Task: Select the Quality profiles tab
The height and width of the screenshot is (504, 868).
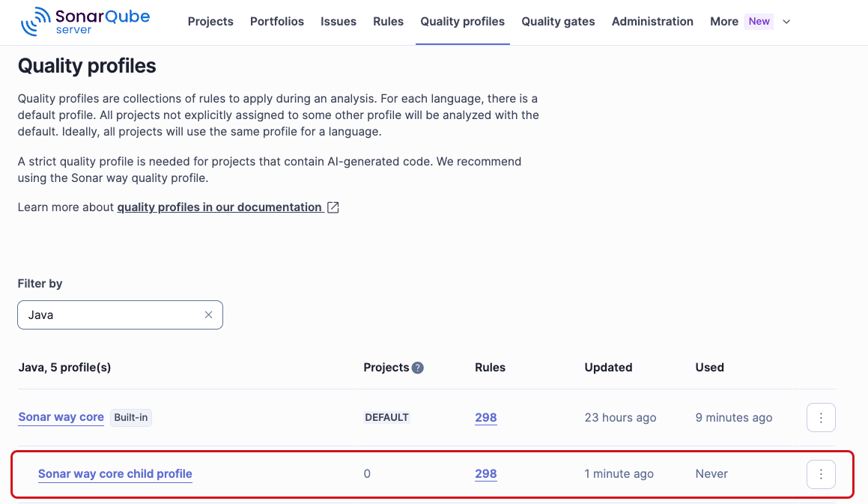Action: pyautogui.click(x=462, y=22)
